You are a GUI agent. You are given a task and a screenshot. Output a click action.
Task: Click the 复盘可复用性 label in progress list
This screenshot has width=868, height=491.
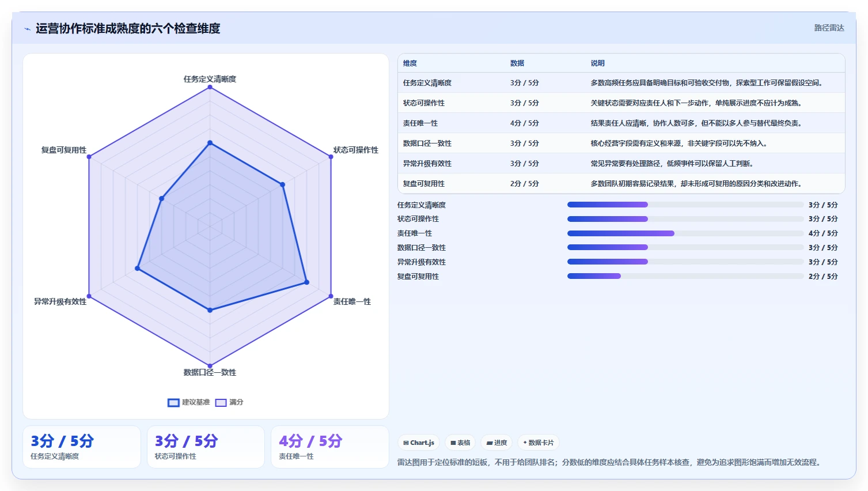pos(418,277)
